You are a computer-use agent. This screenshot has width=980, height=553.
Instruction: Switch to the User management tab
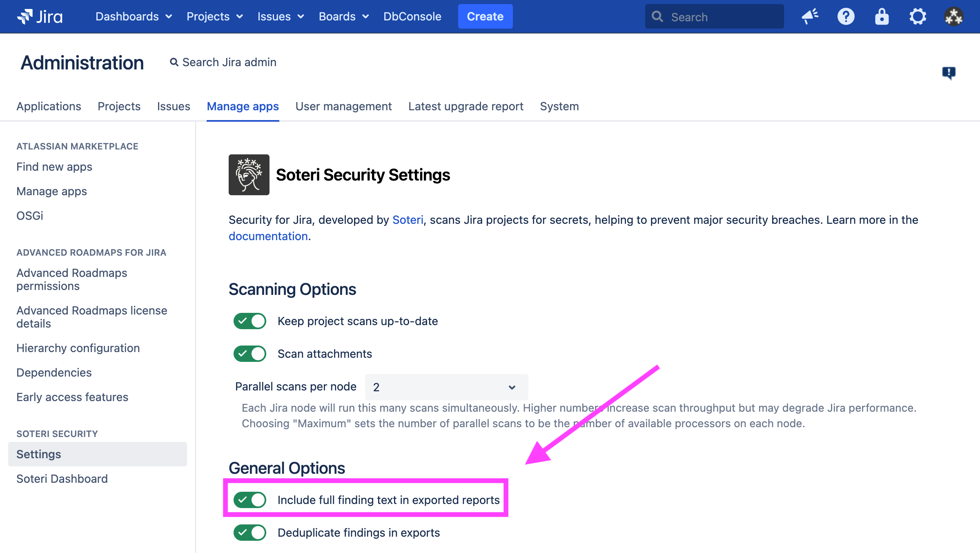[x=343, y=106]
